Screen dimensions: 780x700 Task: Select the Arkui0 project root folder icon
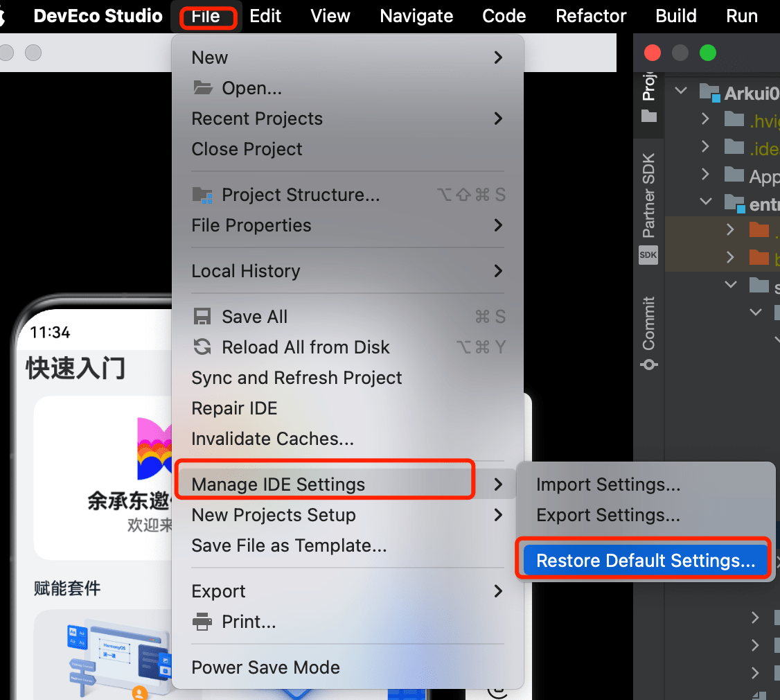(709, 93)
